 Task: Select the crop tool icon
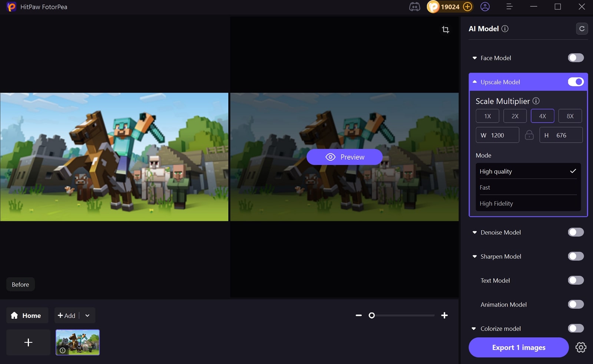pyautogui.click(x=445, y=29)
